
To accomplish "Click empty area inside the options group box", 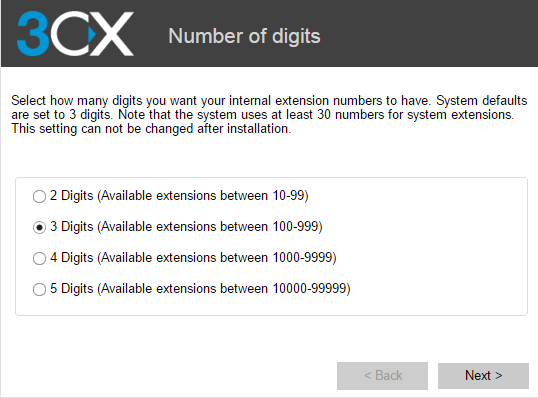I will point(439,247).
